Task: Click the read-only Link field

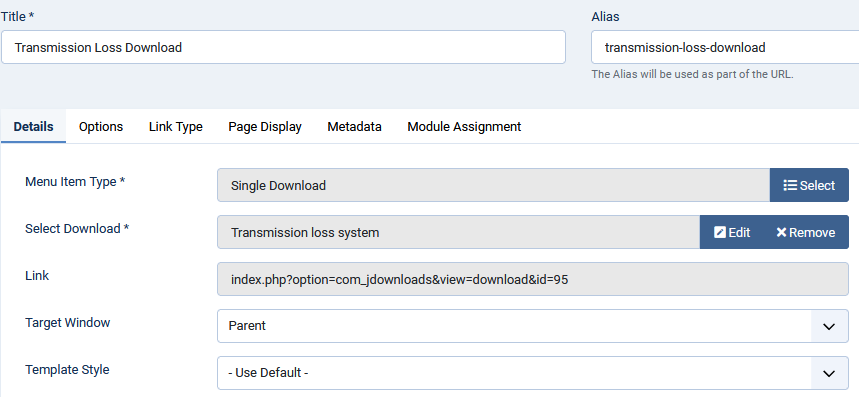Action: pos(532,280)
